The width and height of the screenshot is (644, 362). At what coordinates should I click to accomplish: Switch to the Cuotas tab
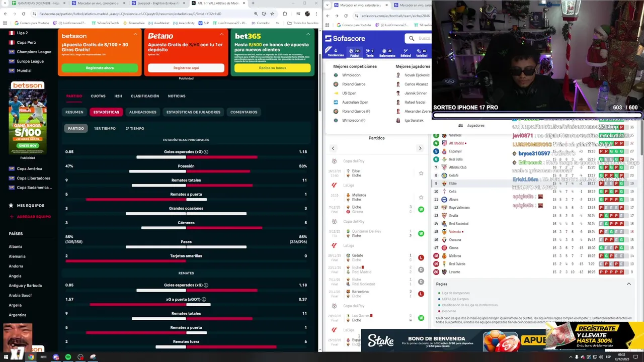click(x=98, y=96)
